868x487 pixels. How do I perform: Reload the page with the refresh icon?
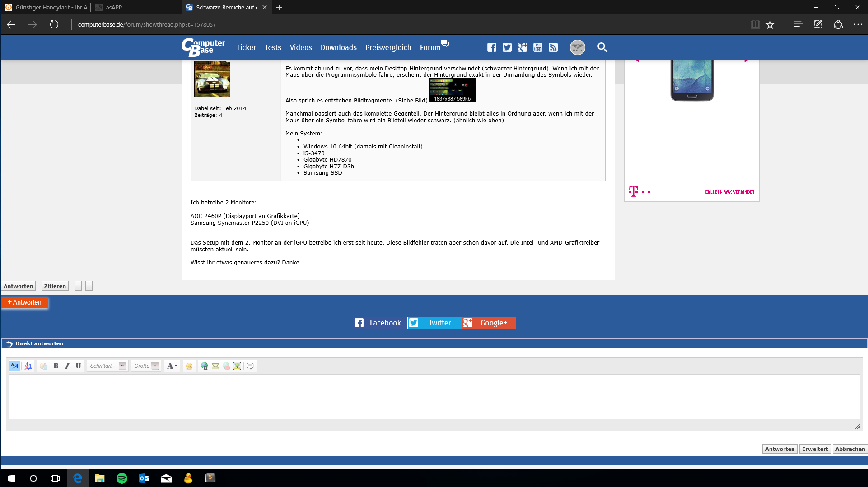(54, 25)
